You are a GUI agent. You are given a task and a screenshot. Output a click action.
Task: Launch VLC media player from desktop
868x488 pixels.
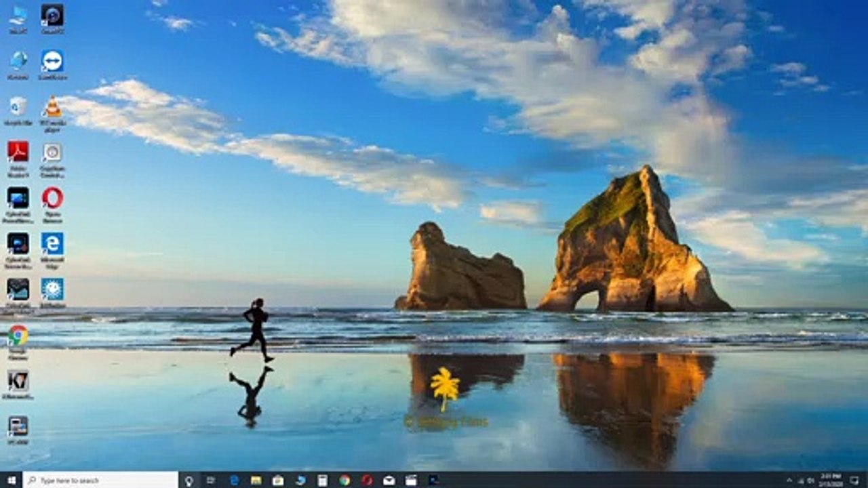52,113
